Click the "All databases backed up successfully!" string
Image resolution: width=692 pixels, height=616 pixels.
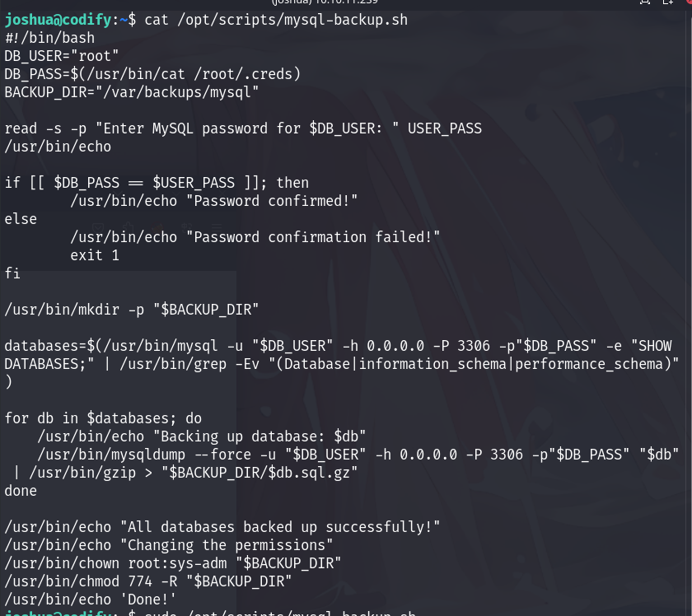click(x=280, y=527)
